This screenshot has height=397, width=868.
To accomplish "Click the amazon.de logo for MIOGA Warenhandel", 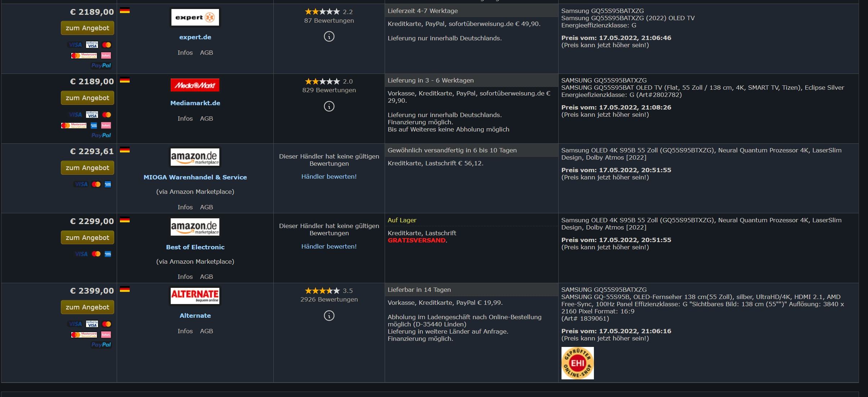I will pos(195,157).
